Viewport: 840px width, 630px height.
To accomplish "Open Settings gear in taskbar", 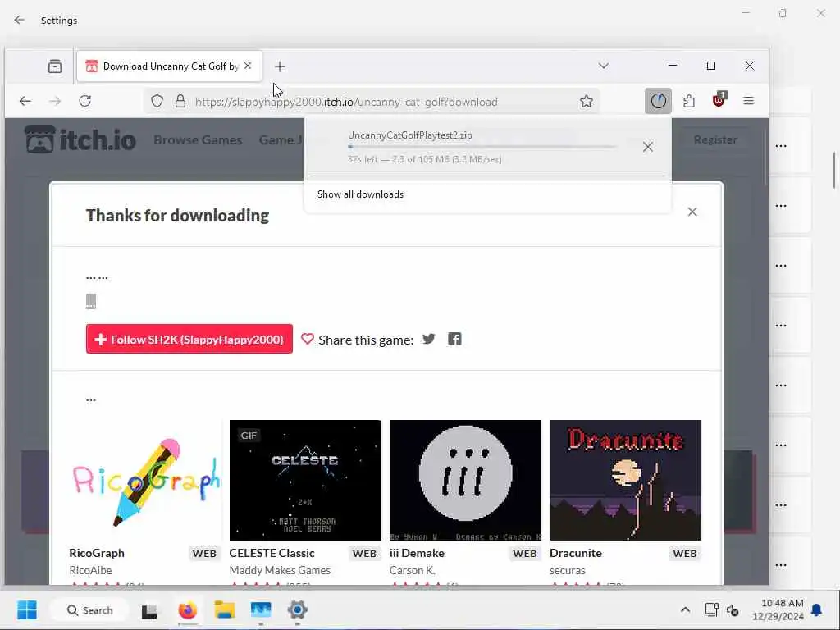I will tap(297, 610).
